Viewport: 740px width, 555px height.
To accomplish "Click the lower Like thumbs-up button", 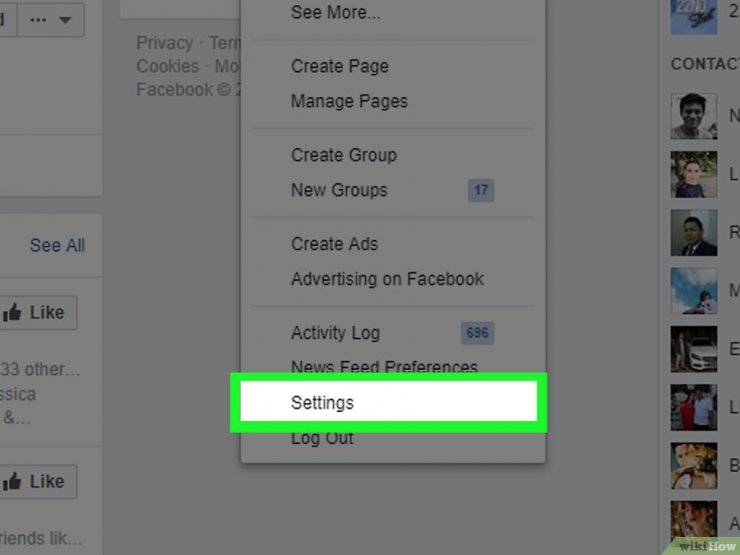I will click(x=38, y=481).
